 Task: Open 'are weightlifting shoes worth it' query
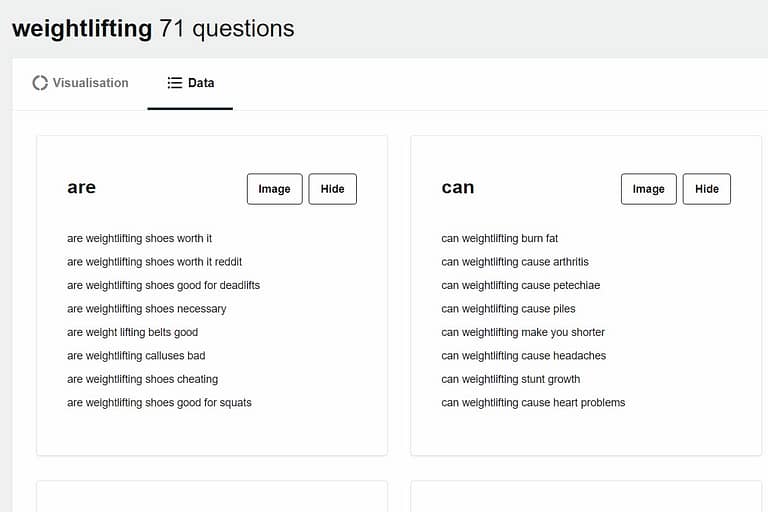tap(140, 239)
